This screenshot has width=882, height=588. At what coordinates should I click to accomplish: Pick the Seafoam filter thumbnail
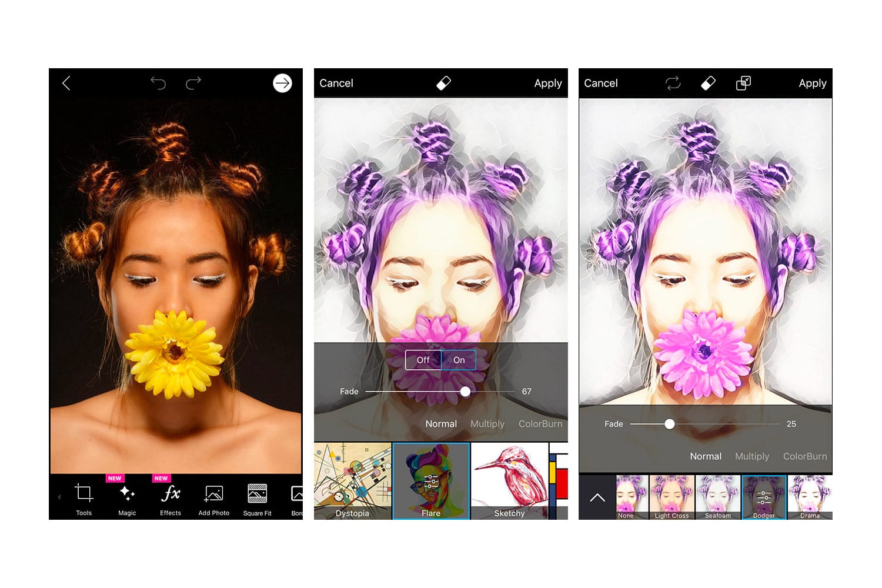tap(718, 497)
